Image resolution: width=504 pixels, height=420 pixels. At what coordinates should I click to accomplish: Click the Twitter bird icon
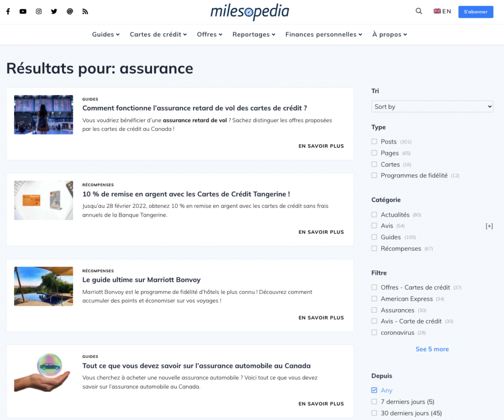pyautogui.click(x=54, y=11)
